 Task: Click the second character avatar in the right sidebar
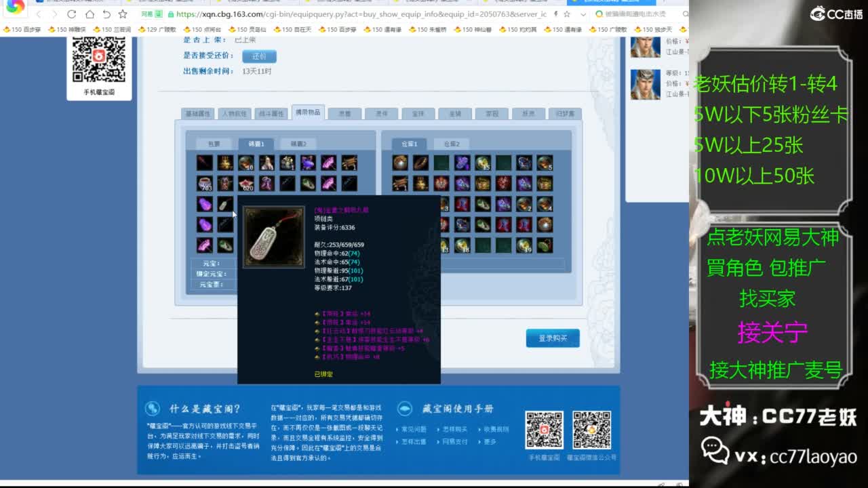tap(646, 85)
